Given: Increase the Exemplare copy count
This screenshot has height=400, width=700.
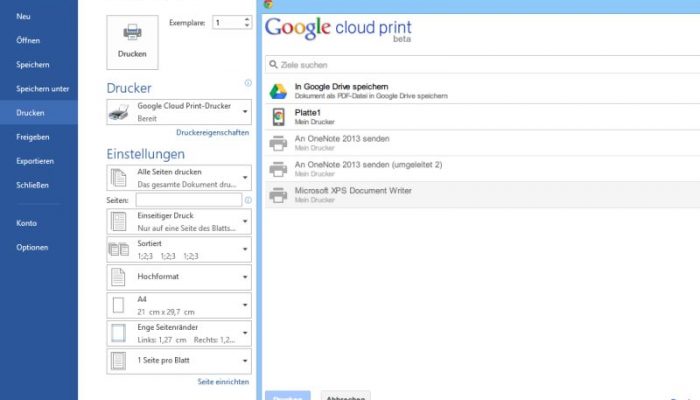Looking at the screenshot, I should [247, 19].
